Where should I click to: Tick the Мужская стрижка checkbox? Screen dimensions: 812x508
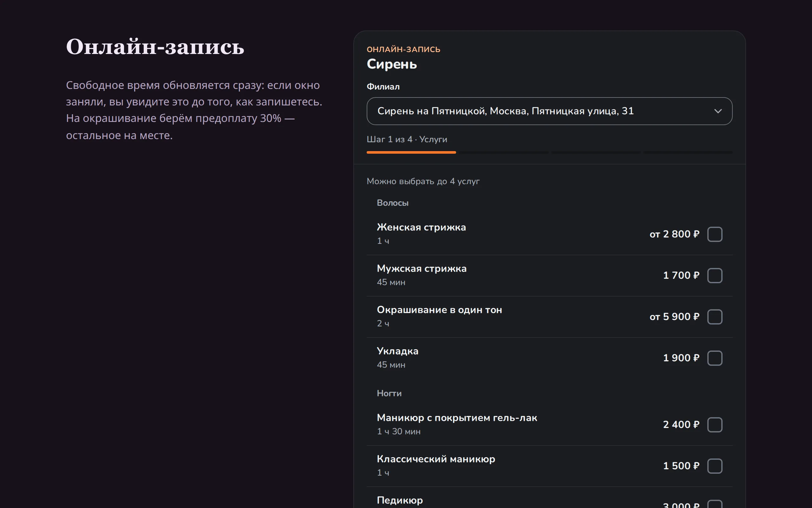(715, 276)
